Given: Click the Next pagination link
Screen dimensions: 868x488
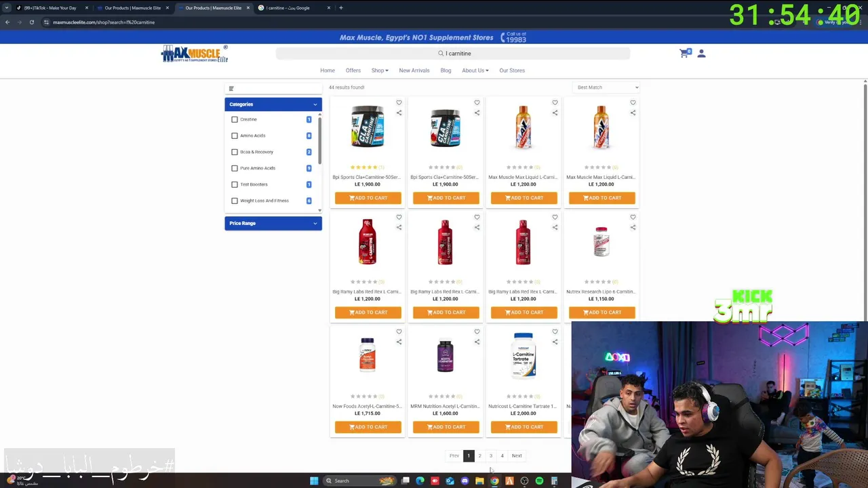Looking at the screenshot, I should point(517,455).
